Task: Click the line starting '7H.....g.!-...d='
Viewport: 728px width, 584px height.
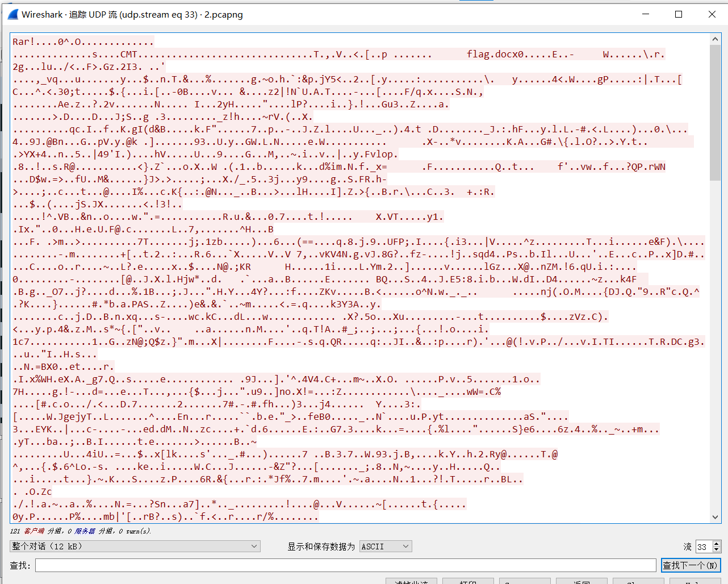Action: pyautogui.click(x=257, y=392)
